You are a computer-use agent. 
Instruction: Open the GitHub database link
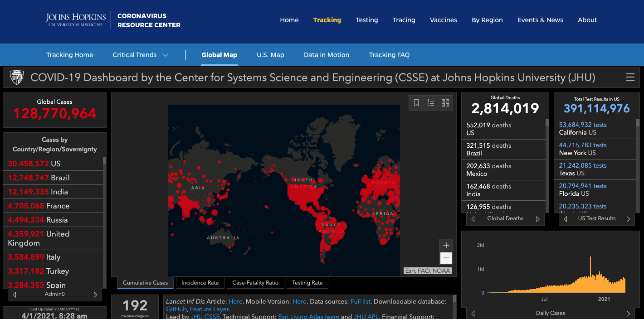(176, 309)
